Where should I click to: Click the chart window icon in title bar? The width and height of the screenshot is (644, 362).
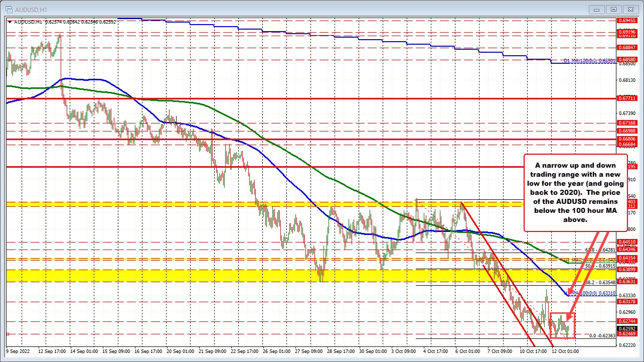coord(8,9)
